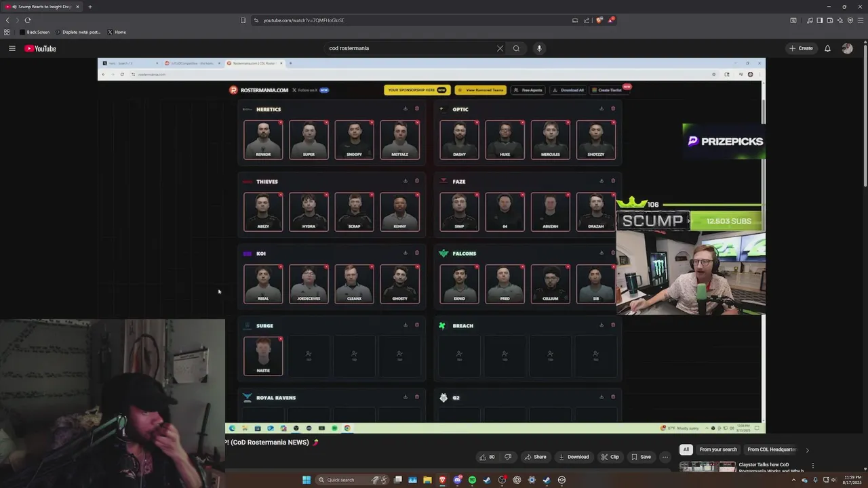Open Brave browser taskbar icon
Viewport: 868px width, 488px height.
point(442,480)
